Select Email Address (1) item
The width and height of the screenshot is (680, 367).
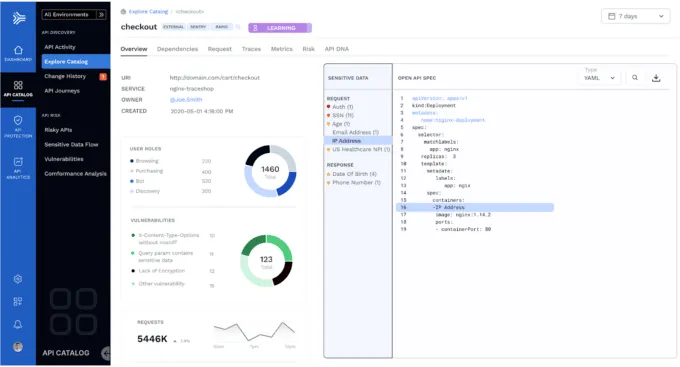pos(355,132)
